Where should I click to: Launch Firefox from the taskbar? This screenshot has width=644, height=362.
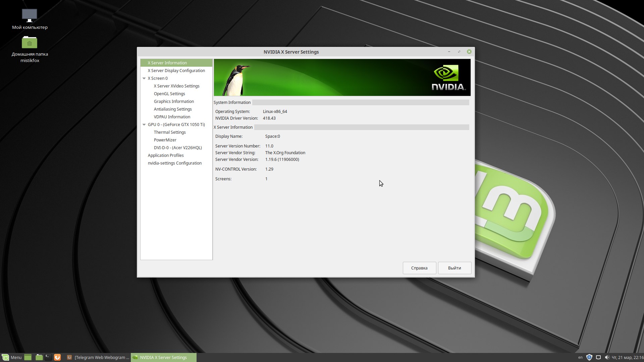(57, 357)
